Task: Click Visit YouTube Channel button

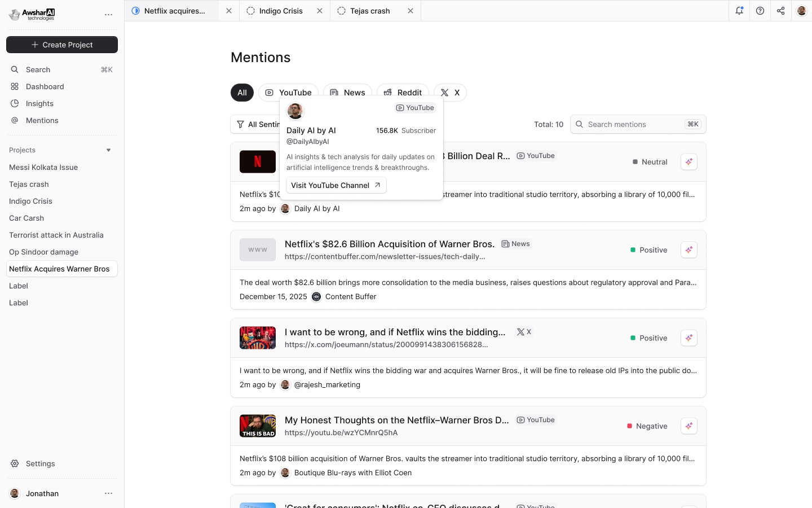Action: pyautogui.click(x=336, y=185)
